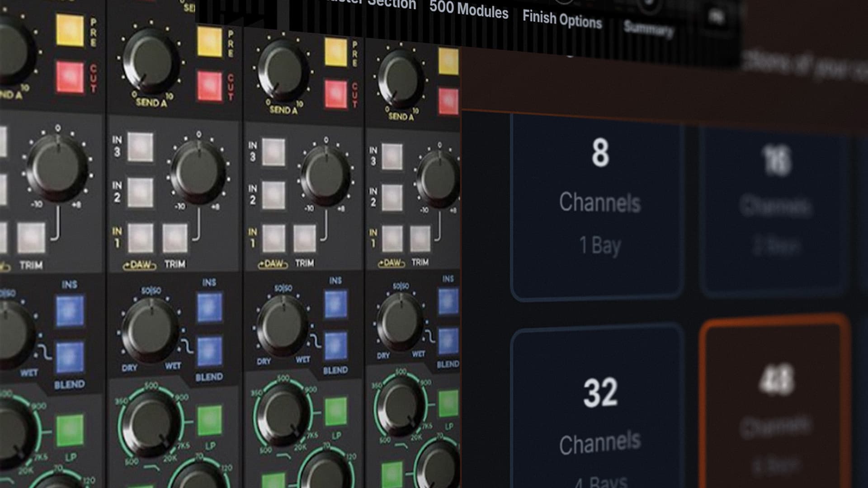Toggle BLEND on the leftmost channel strip
The width and height of the screenshot is (868, 488).
[x=70, y=357]
